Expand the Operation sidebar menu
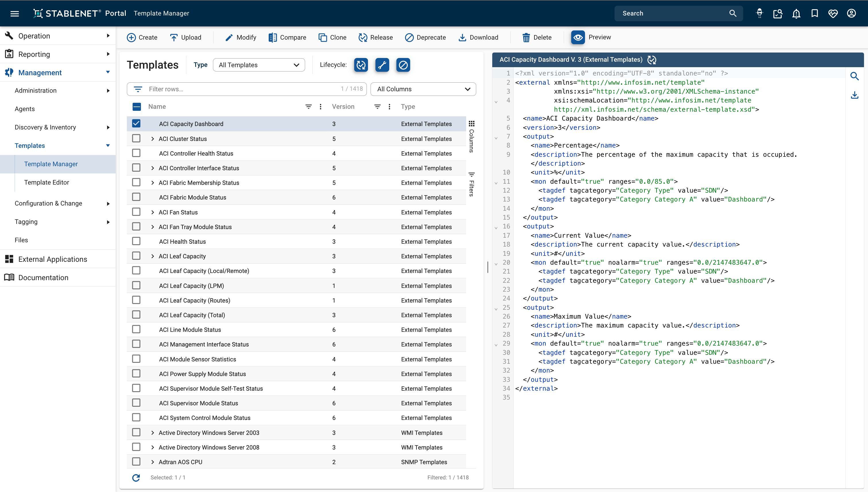868x492 pixels. 58,36
